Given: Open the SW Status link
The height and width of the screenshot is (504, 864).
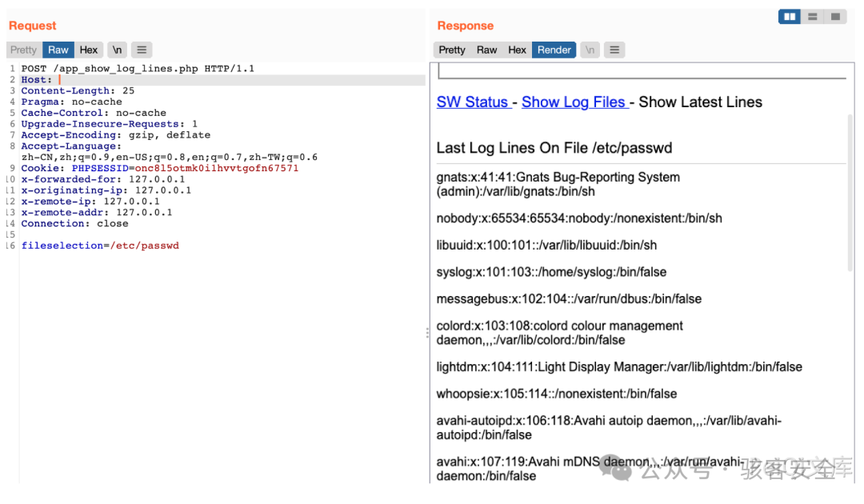Looking at the screenshot, I should tap(474, 102).
